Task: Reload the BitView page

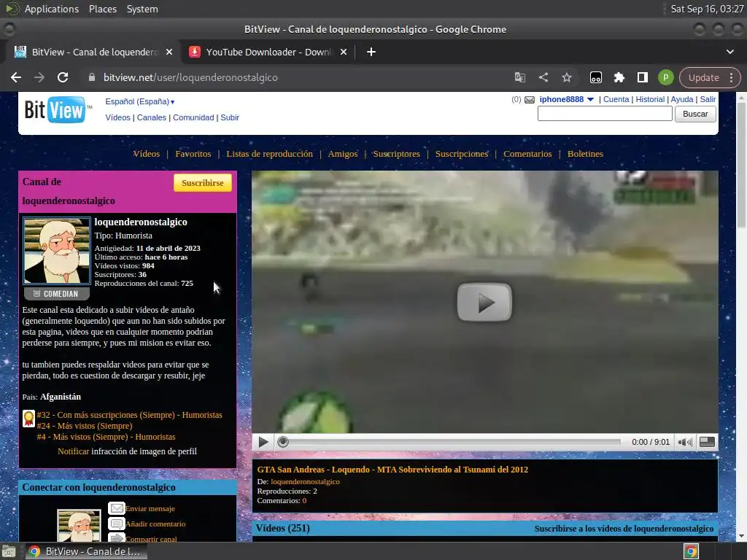Action: 63,77
